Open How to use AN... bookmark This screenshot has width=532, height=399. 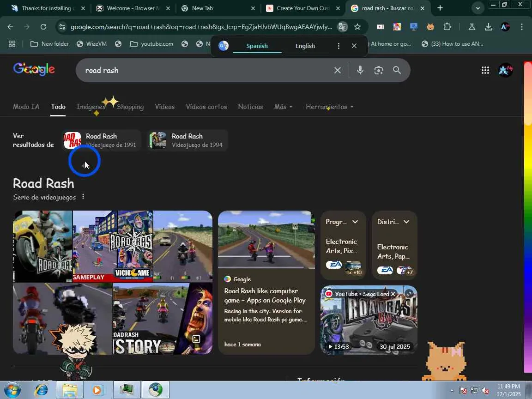(x=452, y=44)
